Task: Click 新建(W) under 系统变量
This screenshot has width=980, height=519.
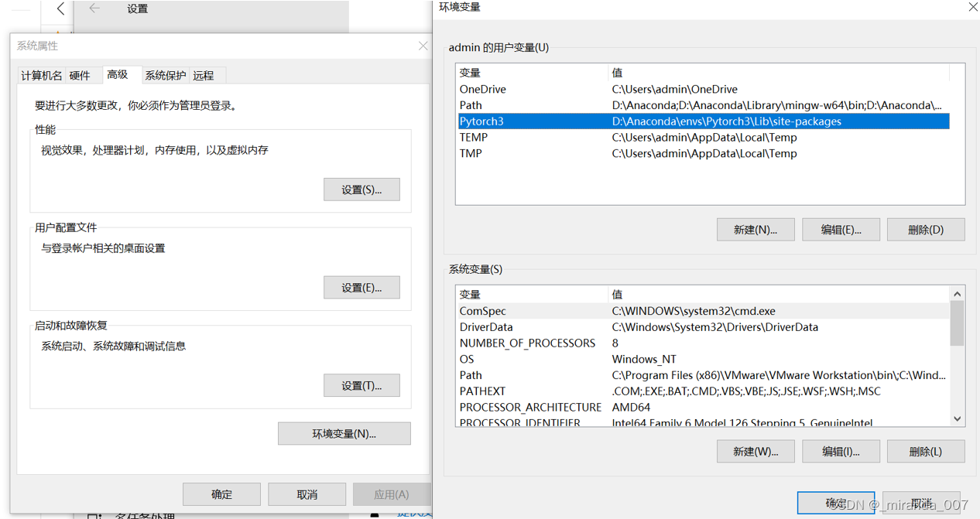Action: [756, 451]
